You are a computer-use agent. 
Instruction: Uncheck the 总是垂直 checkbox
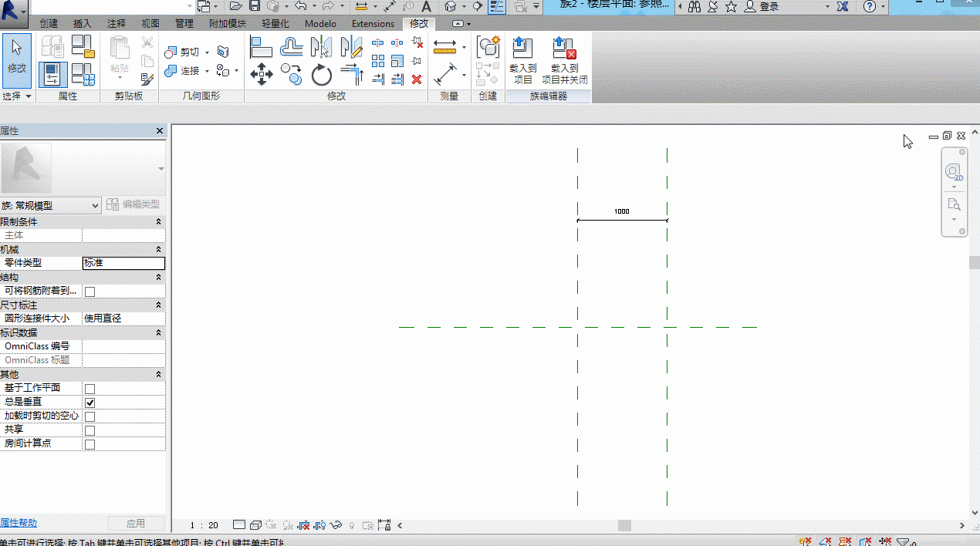pyautogui.click(x=90, y=403)
